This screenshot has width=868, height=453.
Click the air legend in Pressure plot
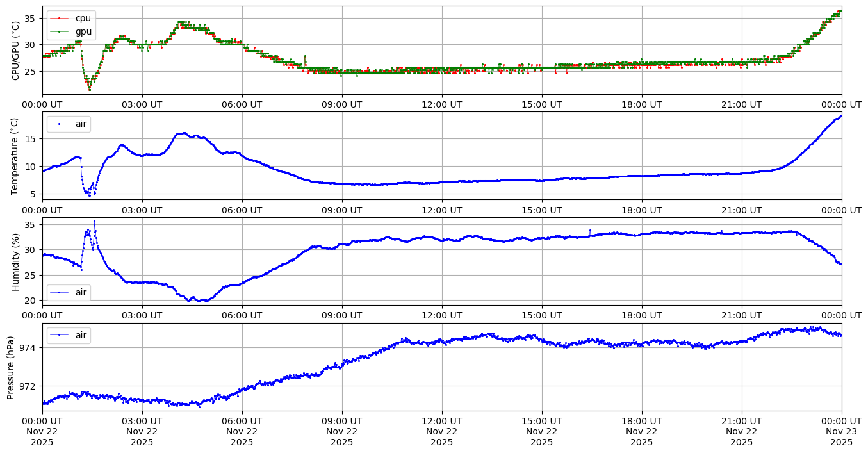pyautogui.click(x=69, y=334)
